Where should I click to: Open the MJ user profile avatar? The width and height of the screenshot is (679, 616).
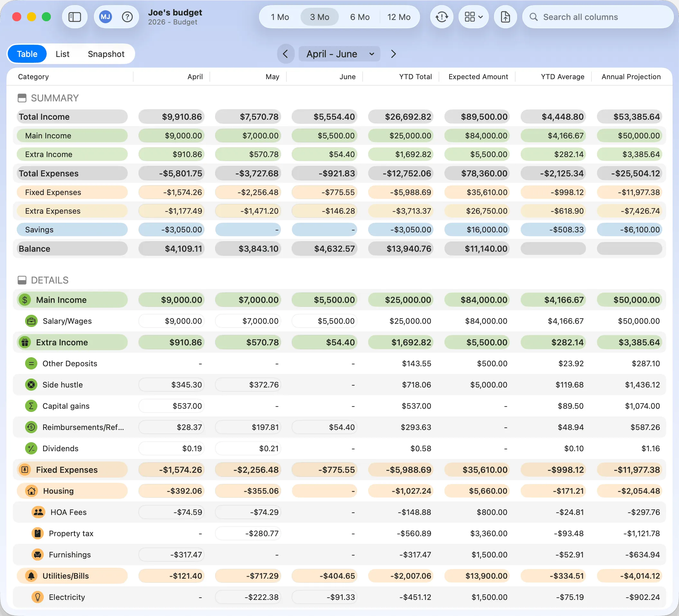106,17
